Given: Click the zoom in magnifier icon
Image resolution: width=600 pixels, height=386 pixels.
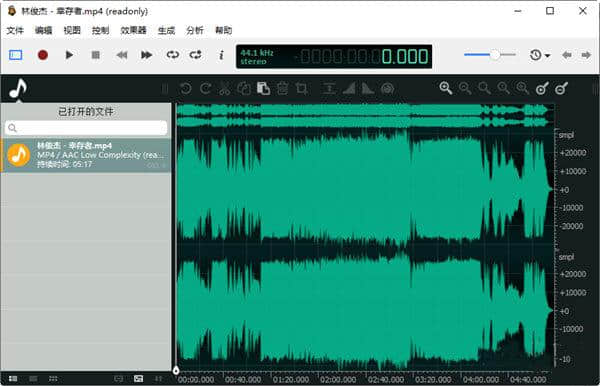Looking at the screenshot, I should tap(446, 88).
